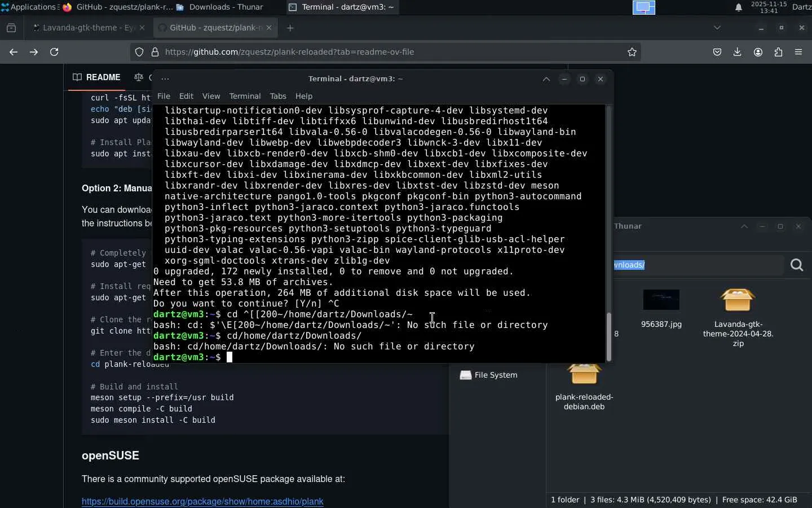Follow the build.opensuse.org plank package link
812x508 pixels.
pos(202,501)
